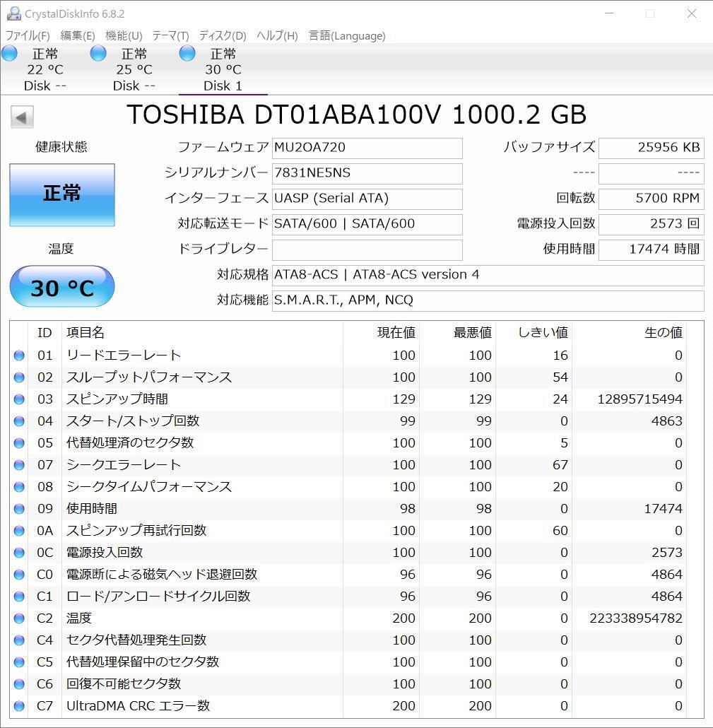Click the previous disk arrow button

22,117
